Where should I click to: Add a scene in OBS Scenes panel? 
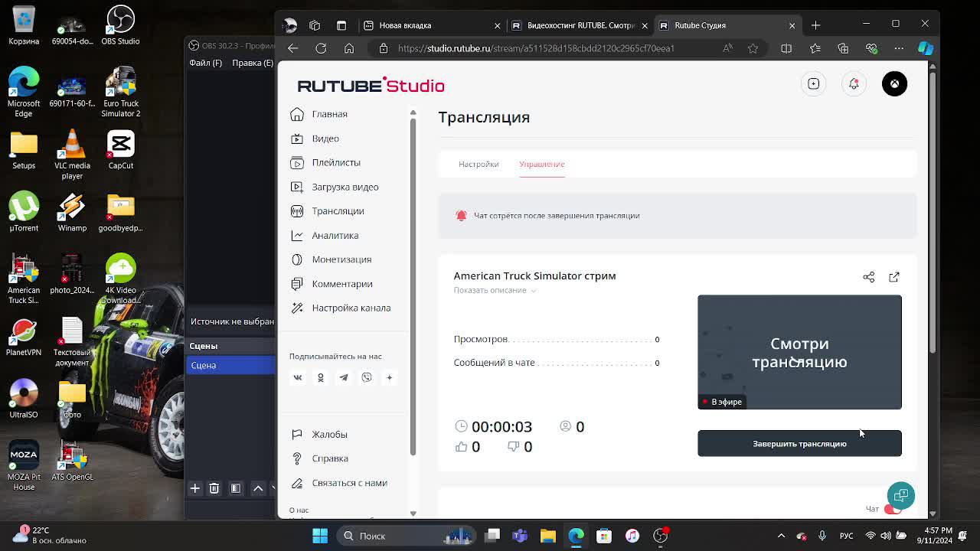(194, 488)
